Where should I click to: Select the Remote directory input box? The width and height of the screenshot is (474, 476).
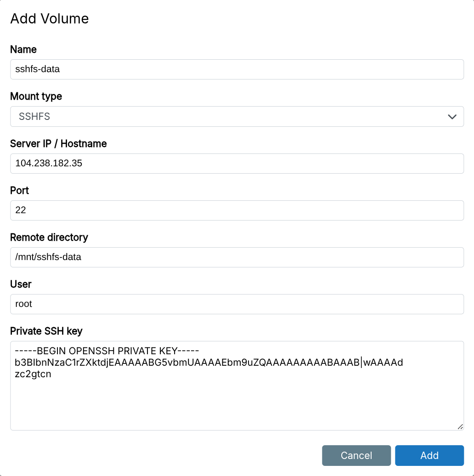pos(237,257)
